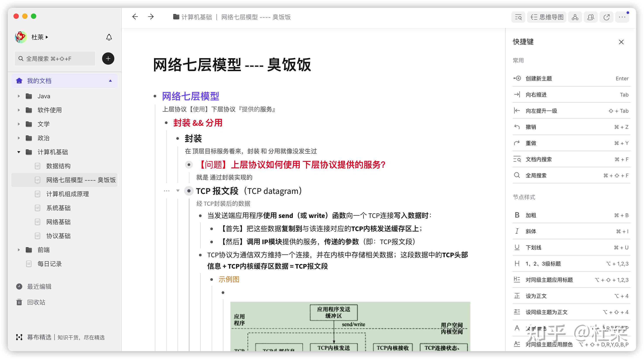
Task: Click the 示例图 orange node text
Action: click(x=229, y=279)
